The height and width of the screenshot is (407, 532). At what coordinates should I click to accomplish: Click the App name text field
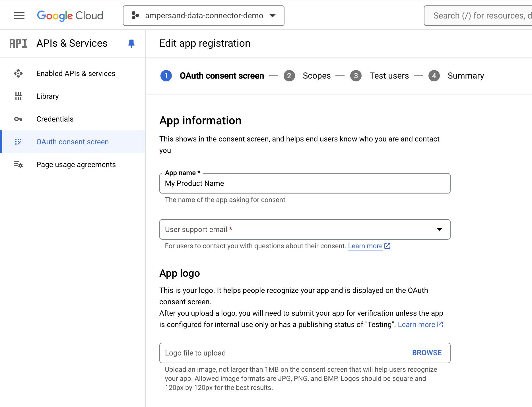305,183
